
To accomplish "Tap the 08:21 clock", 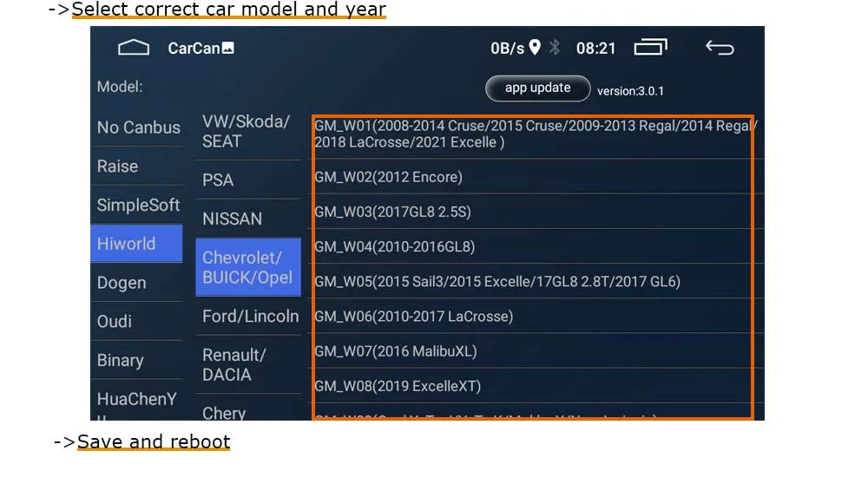I will click(x=595, y=49).
